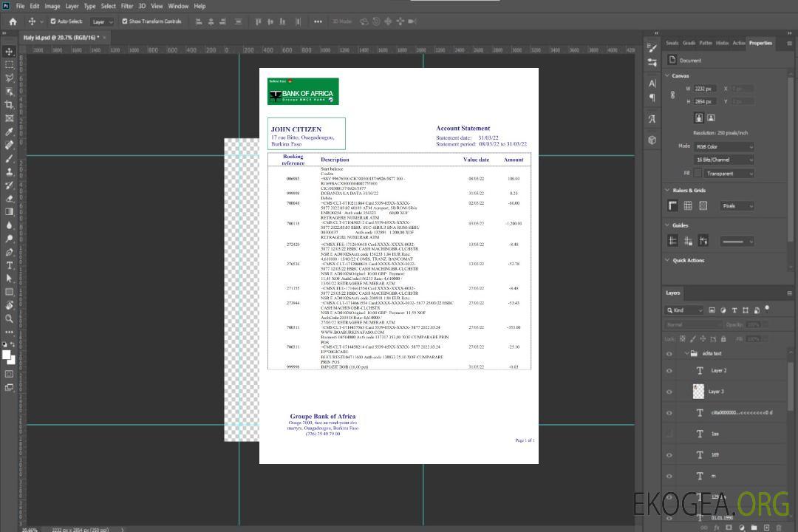Hide Layer 2 using its eye icon
Viewport: 798px width, 532px height.
click(x=669, y=371)
